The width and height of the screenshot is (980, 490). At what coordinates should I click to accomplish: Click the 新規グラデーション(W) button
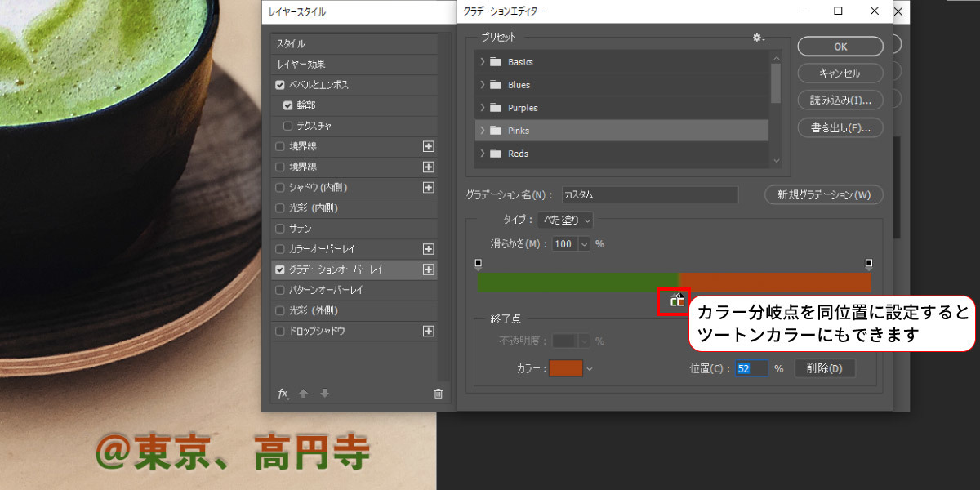(x=824, y=195)
